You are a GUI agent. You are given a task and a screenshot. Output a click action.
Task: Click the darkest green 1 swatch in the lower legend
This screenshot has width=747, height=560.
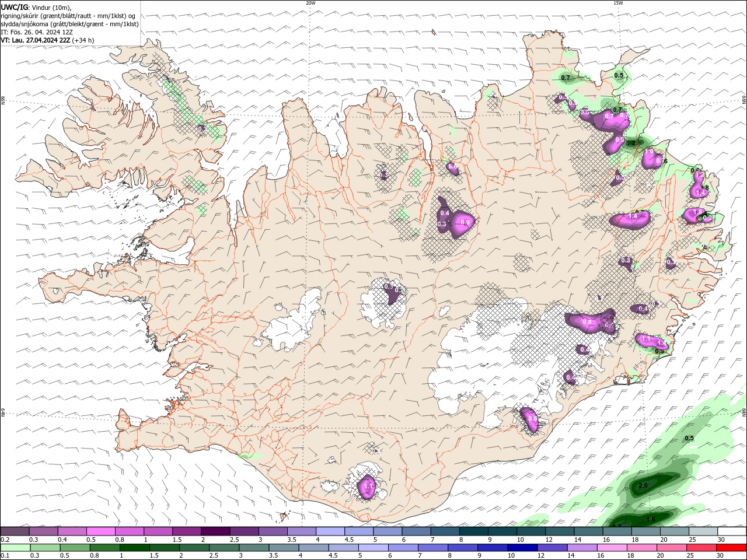tap(134, 548)
